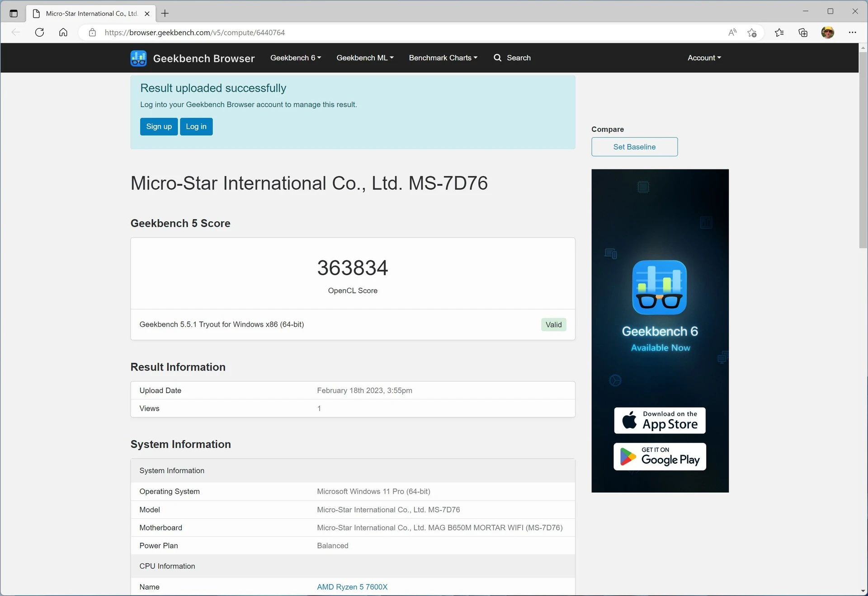Screen dimensions: 868x596
Task: View site security information lock icon
Action: click(x=92, y=33)
